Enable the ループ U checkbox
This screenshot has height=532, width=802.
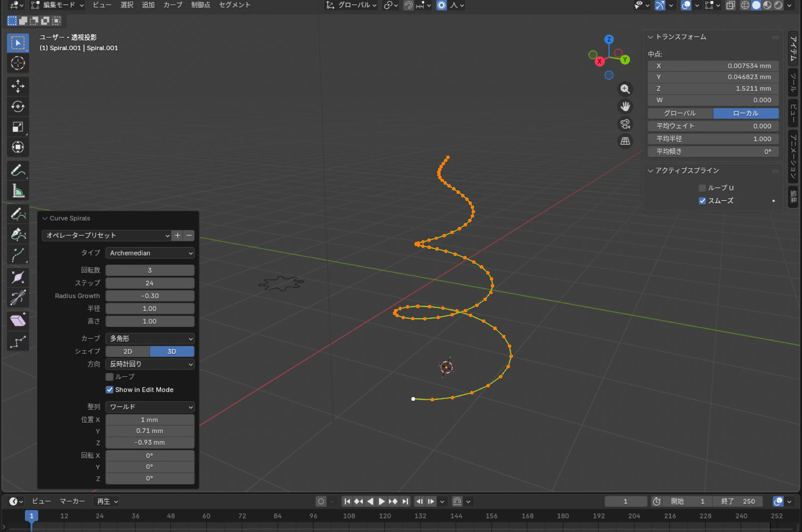702,188
